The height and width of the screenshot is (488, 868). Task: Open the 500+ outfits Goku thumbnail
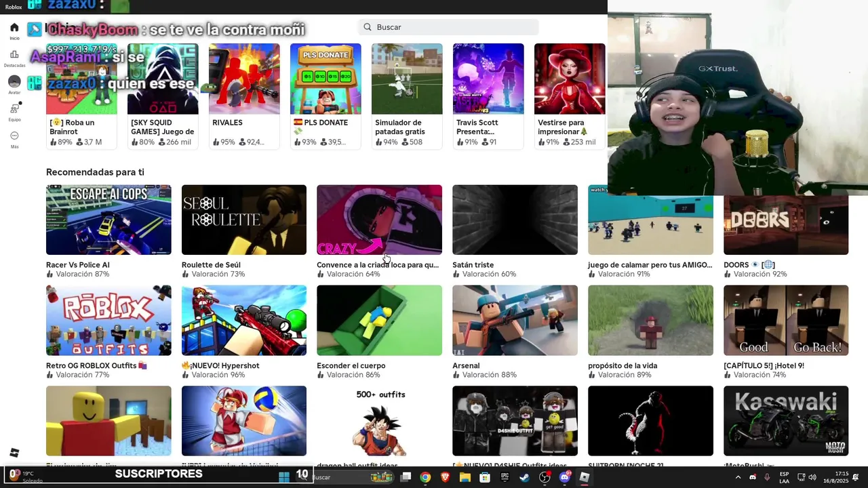click(x=379, y=421)
